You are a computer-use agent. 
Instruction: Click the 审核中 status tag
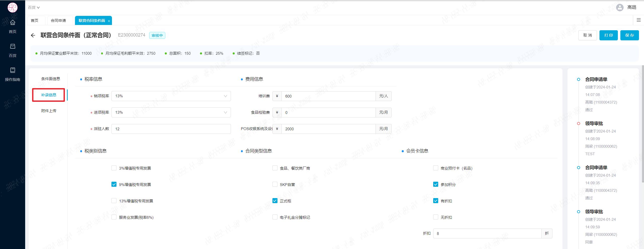click(157, 35)
